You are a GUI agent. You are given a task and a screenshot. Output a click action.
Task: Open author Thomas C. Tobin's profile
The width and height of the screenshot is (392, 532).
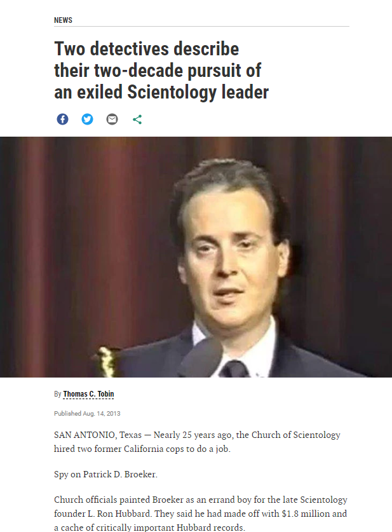point(88,394)
